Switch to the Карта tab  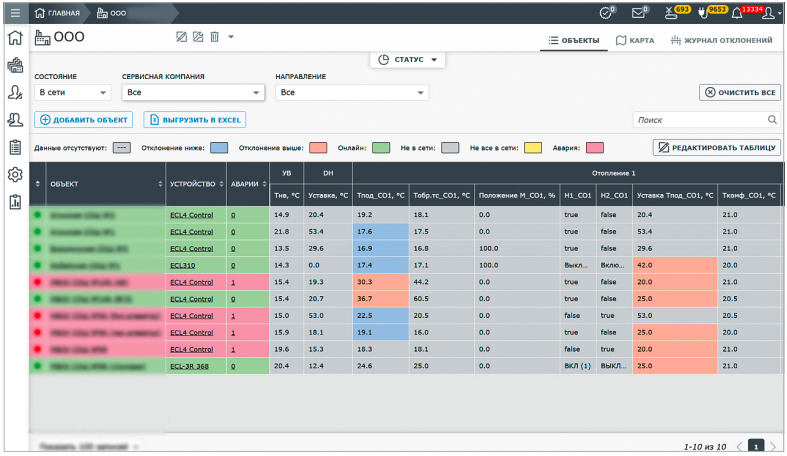click(x=634, y=41)
